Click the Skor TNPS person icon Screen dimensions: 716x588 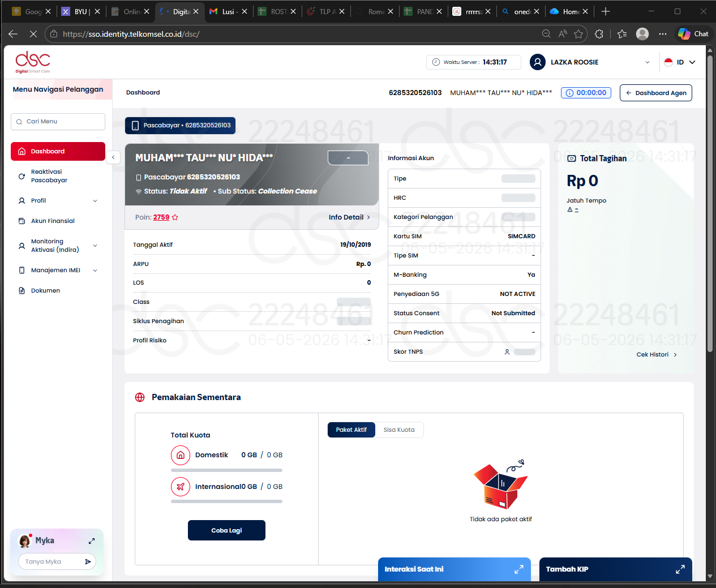coord(507,352)
